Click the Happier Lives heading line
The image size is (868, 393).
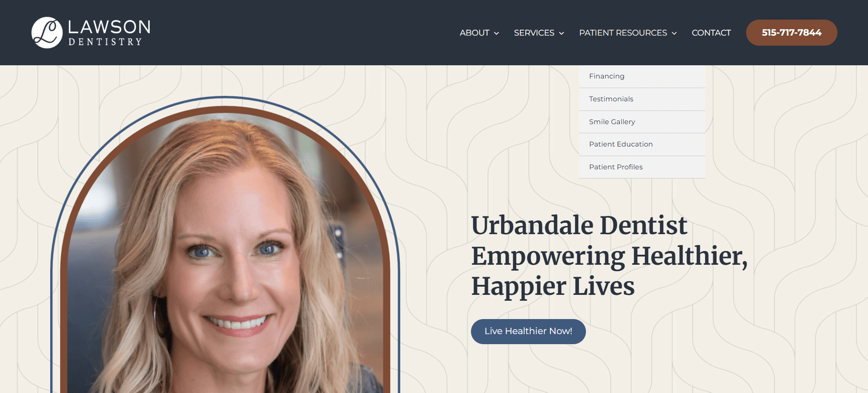(x=553, y=287)
